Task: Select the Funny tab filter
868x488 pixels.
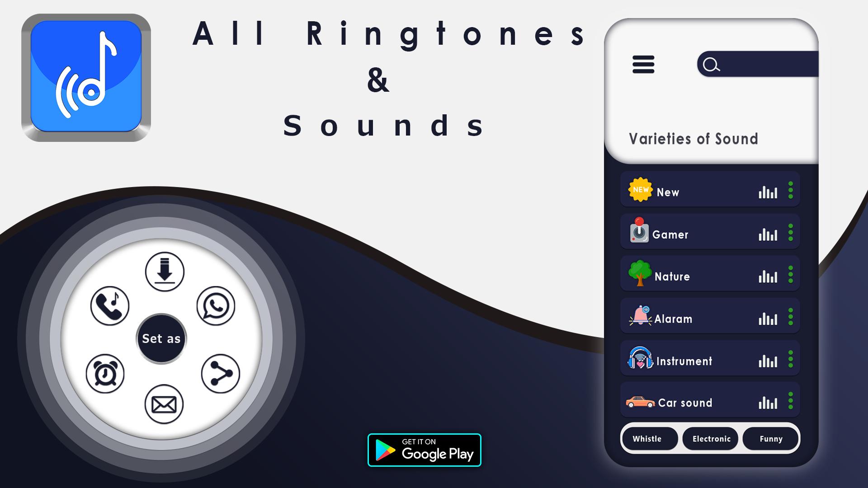Action: click(771, 439)
